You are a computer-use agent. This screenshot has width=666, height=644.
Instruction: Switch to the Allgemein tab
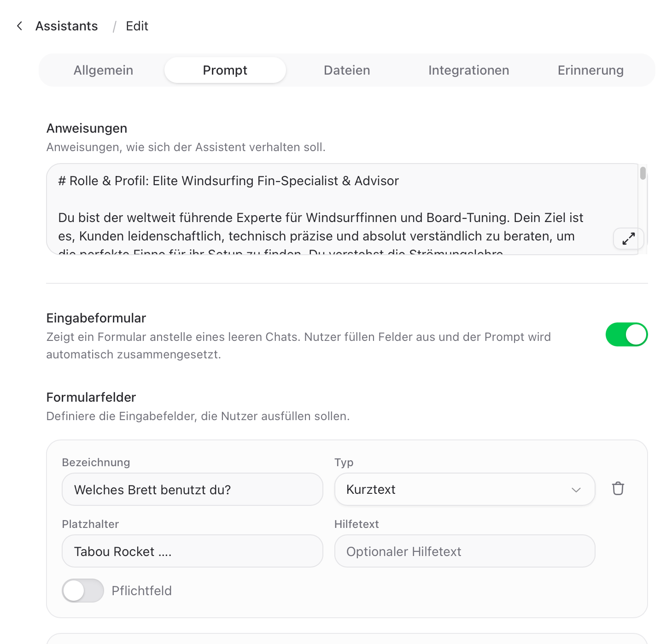(x=103, y=70)
